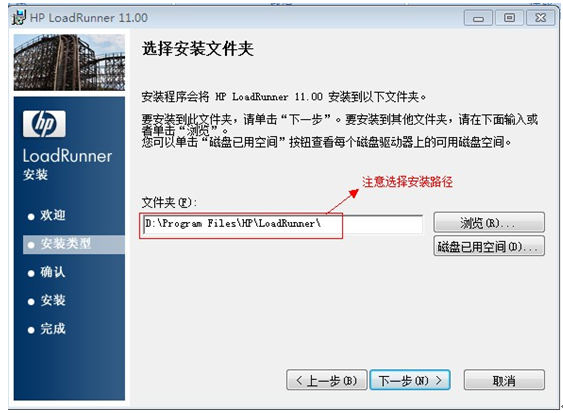
Task: Cancel installation with 取消 button
Action: tap(504, 380)
